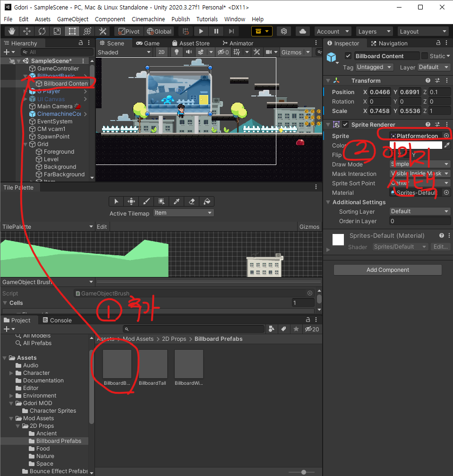Toggle Sprite Renderer enabled checkbox

[x=345, y=124]
